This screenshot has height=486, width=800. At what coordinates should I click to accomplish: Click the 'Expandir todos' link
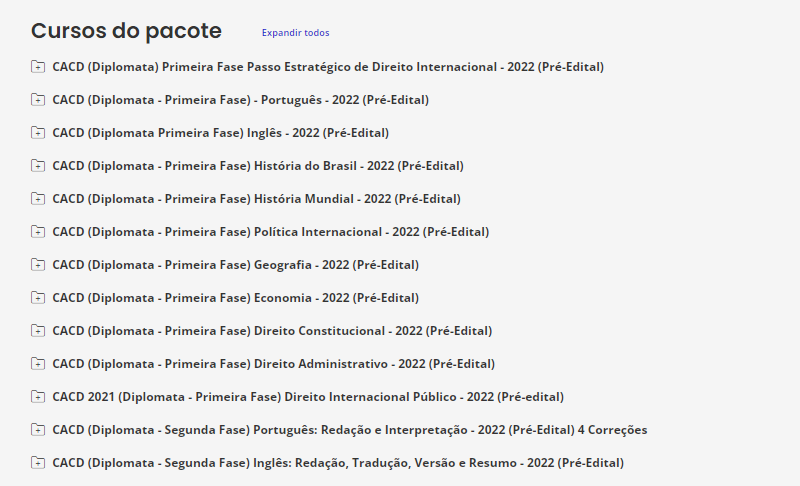point(295,33)
